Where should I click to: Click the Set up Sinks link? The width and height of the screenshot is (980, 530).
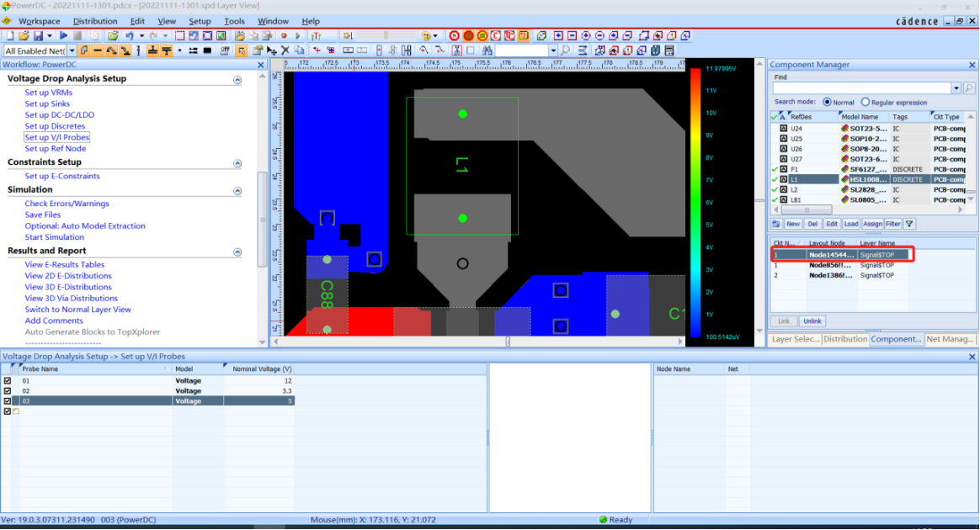47,103
